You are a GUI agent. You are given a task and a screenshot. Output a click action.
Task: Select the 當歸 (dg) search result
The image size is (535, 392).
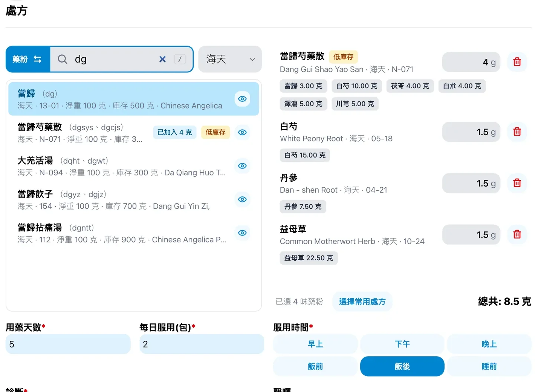coord(134,99)
